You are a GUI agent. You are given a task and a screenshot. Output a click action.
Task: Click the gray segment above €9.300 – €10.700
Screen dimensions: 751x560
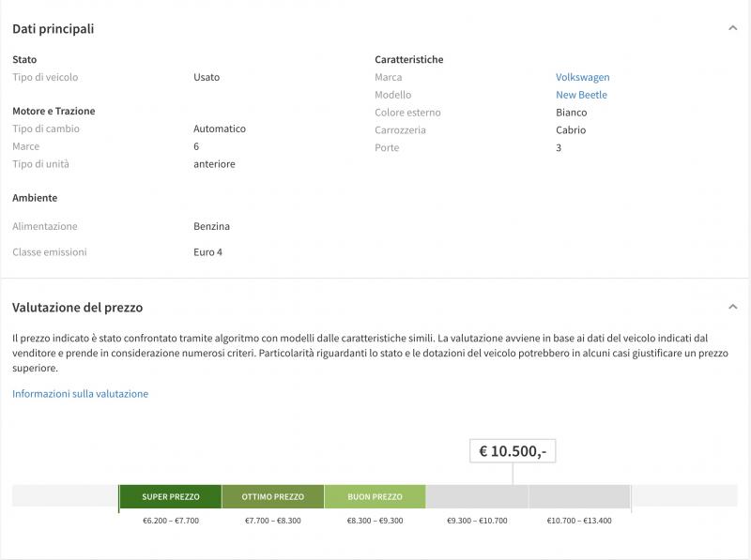477,496
